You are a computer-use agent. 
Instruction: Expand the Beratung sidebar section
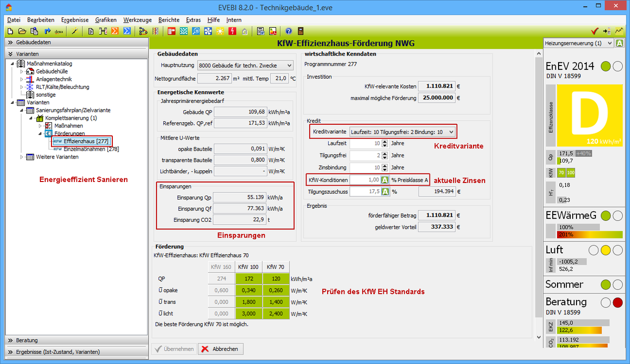click(x=77, y=340)
